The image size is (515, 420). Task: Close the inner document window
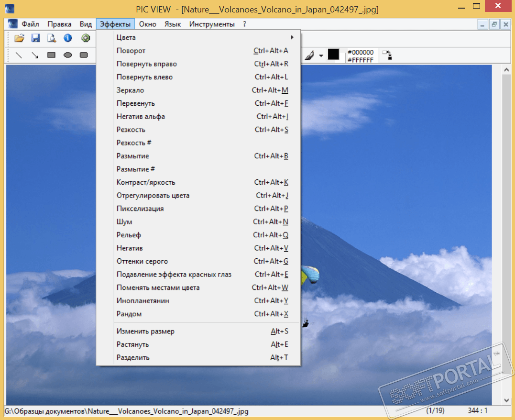click(506, 24)
